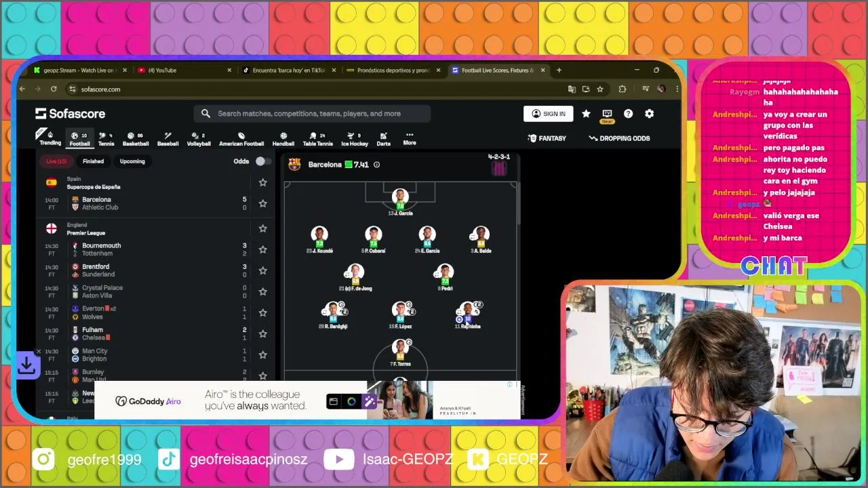Select player F. de Jong in the lineup

(355, 278)
